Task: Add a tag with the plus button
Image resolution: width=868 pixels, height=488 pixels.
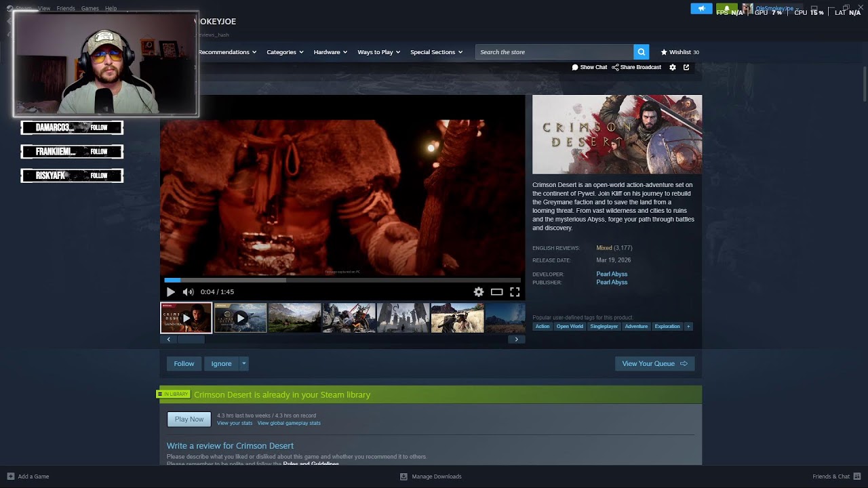Action: click(x=688, y=327)
